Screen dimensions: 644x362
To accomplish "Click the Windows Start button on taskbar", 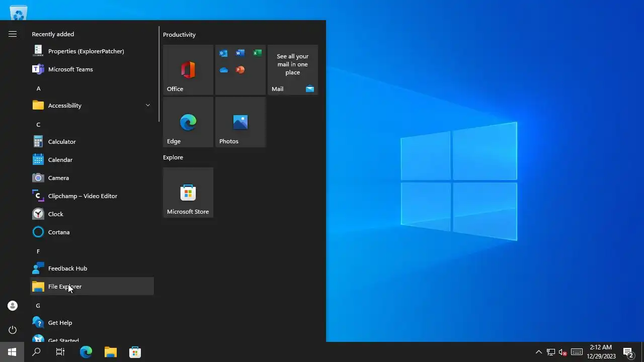I will (12, 352).
